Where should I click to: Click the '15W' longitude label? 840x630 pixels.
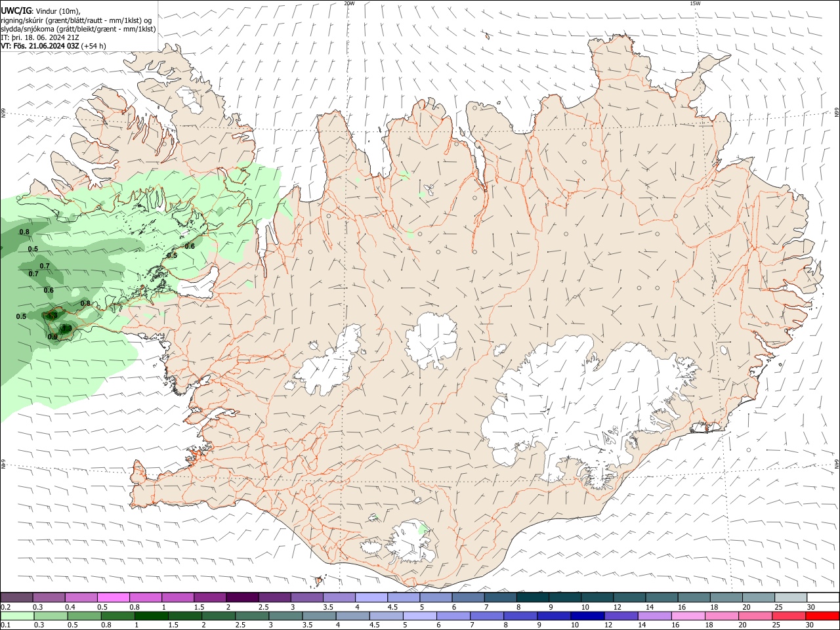696,3
